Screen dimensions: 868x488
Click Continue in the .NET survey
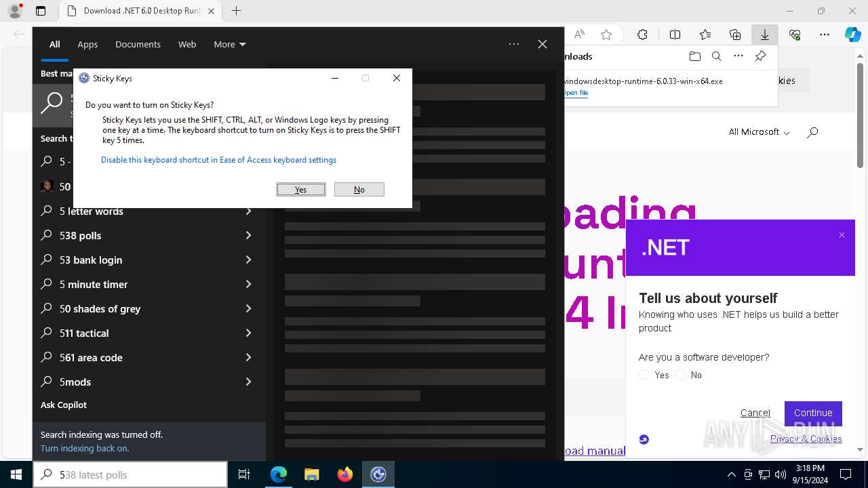813,413
